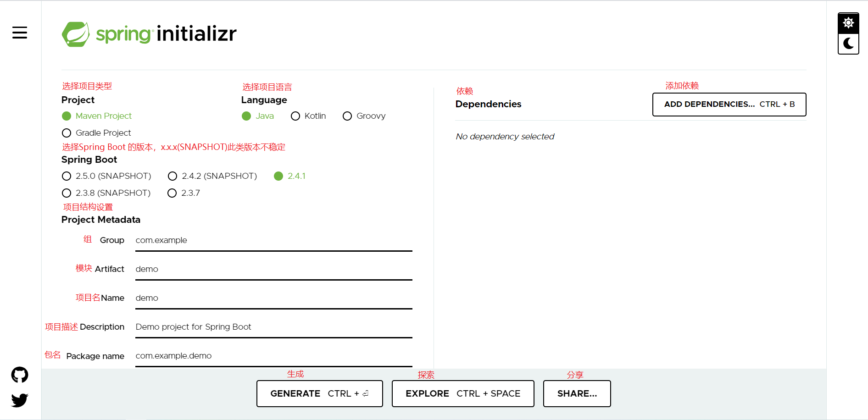Switch to light theme sun icon
The image size is (868, 420).
tap(848, 23)
